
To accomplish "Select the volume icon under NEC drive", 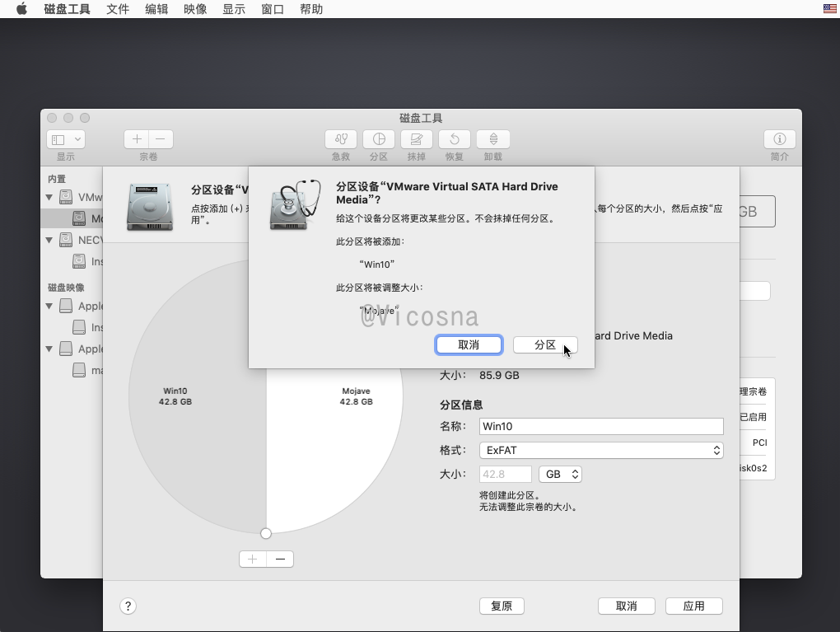I will [x=79, y=261].
